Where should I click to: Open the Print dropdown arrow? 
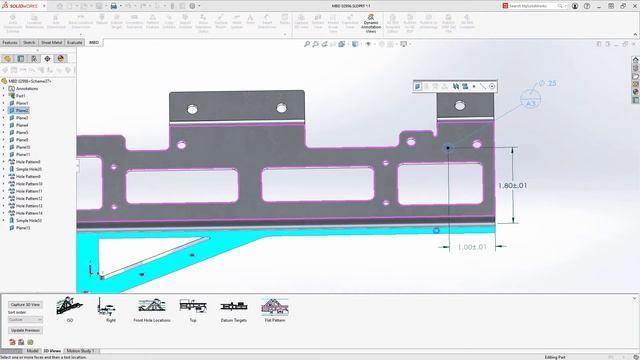[x=120, y=6]
